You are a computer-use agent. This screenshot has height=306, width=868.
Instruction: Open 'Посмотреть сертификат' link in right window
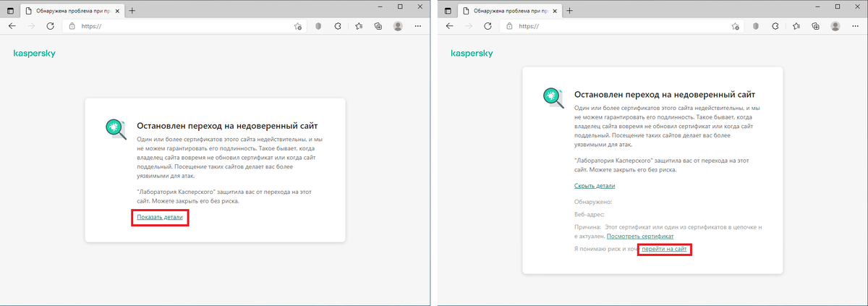[x=640, y=237]
